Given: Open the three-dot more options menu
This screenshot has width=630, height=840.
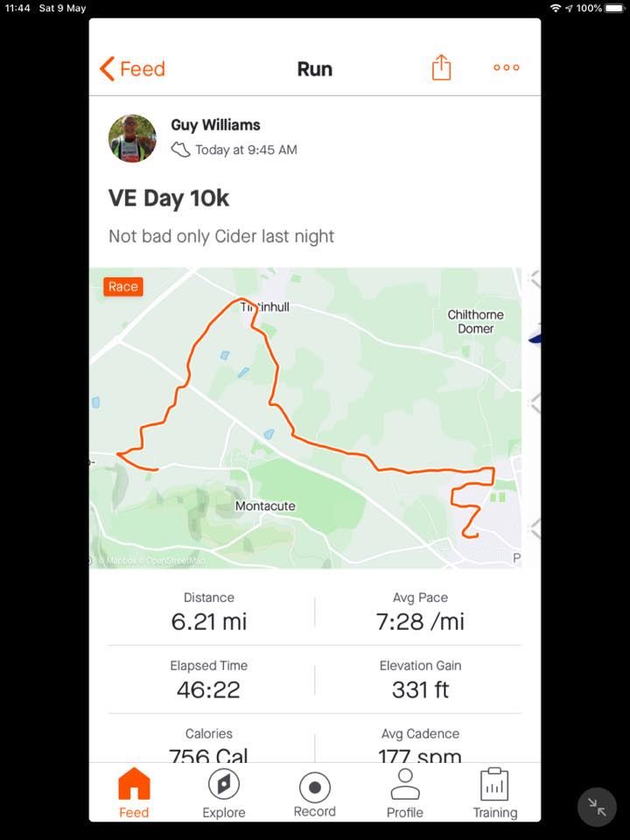Looking at the screenshot, I should [507, 67].
